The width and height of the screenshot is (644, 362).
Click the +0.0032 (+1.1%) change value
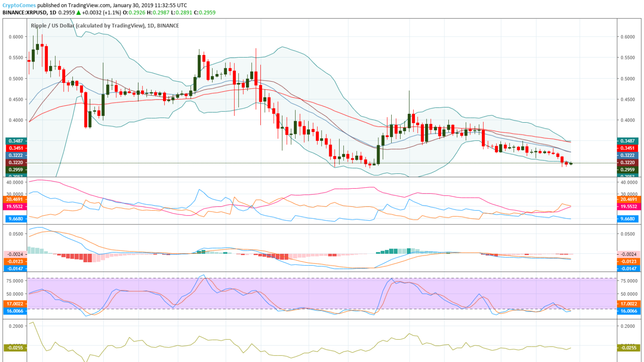pos(101,12)
